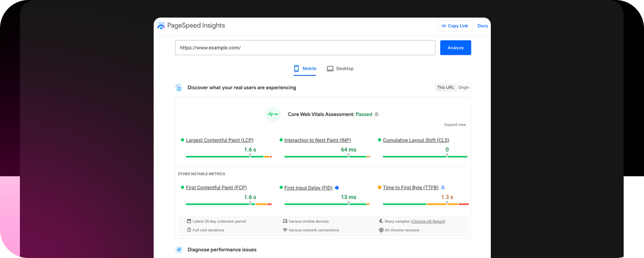This screenshot has height=258, width=644.
Task: Open Largest Contentful Paint (LCP) link
Action: [220, 140]
